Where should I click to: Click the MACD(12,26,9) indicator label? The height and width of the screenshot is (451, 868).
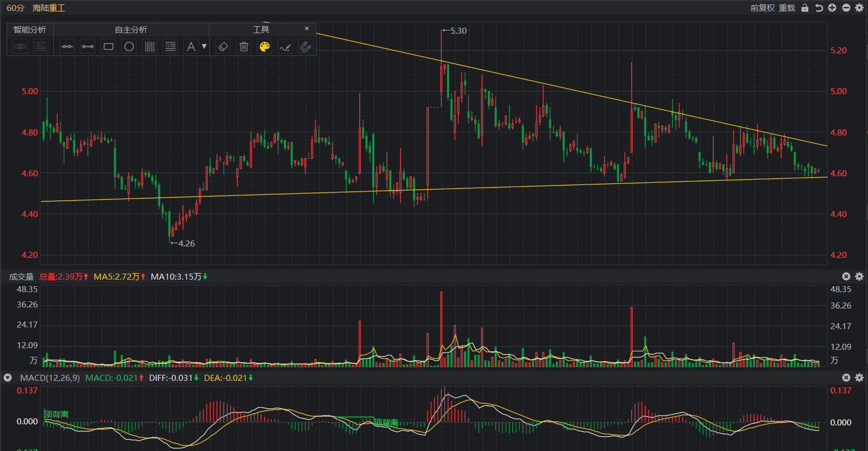(x=50, y=378)
